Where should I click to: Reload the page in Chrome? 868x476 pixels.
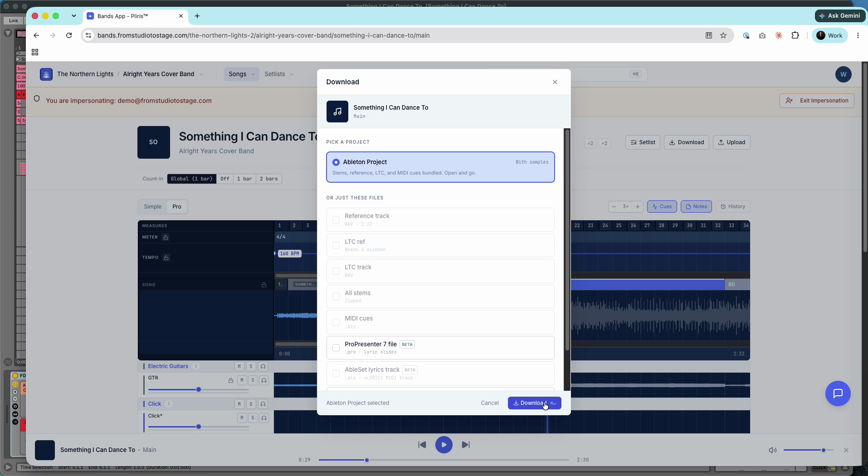click(69, 35)
